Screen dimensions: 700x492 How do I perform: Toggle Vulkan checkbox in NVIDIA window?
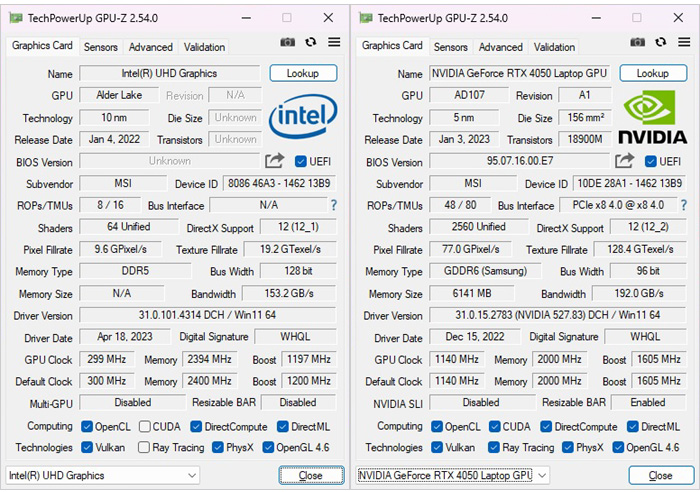(437, 447)
